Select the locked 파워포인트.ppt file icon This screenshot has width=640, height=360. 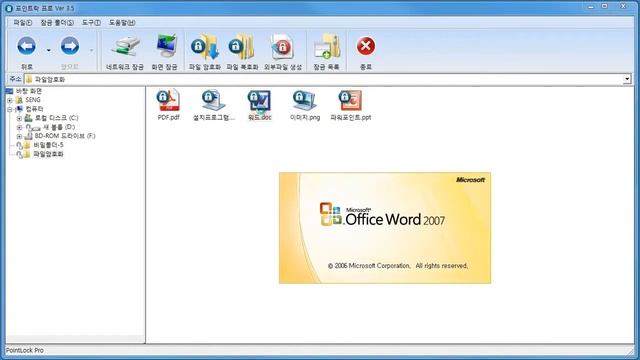pyautogui.click(x=350, y=100)
